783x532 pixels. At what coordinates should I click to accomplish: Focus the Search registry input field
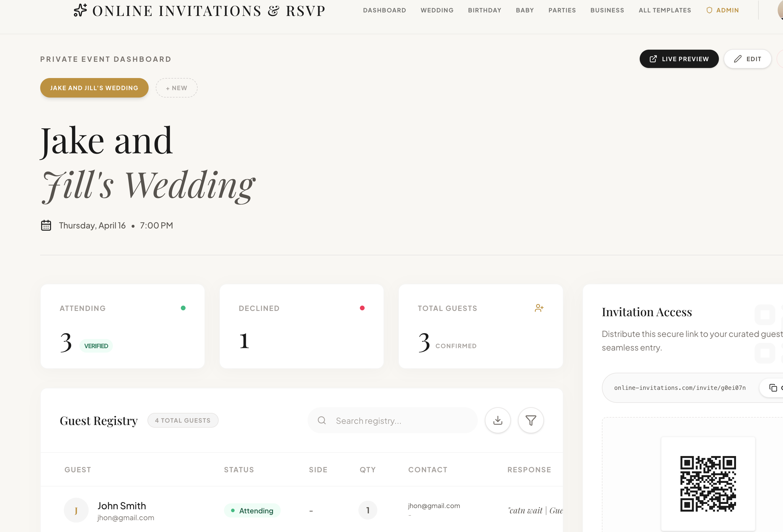[392, 421]
